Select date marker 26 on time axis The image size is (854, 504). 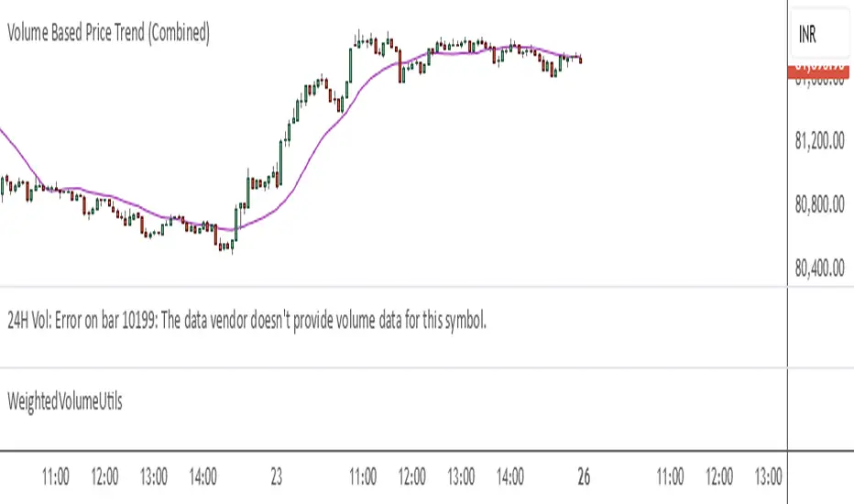click(x=584, y=477)
